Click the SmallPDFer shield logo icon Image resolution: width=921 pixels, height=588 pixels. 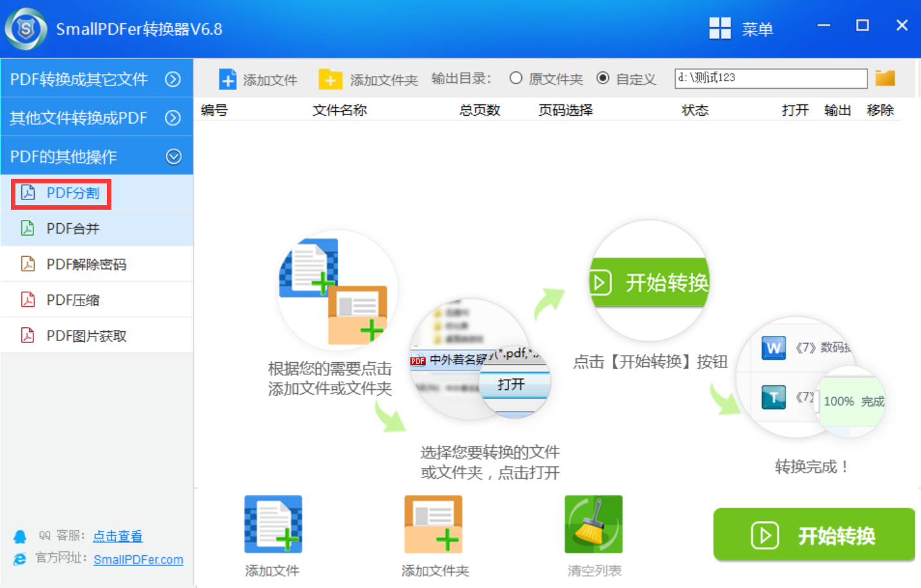click(26, 29)
